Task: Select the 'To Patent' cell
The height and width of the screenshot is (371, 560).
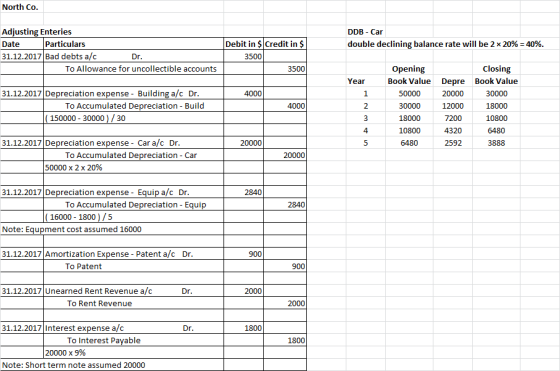Action: (x=134, y=266)
